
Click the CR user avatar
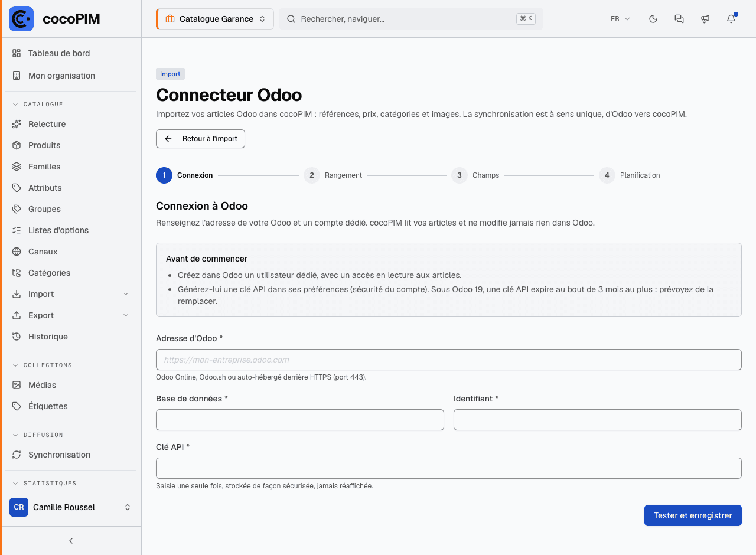[x=19, y=507]
